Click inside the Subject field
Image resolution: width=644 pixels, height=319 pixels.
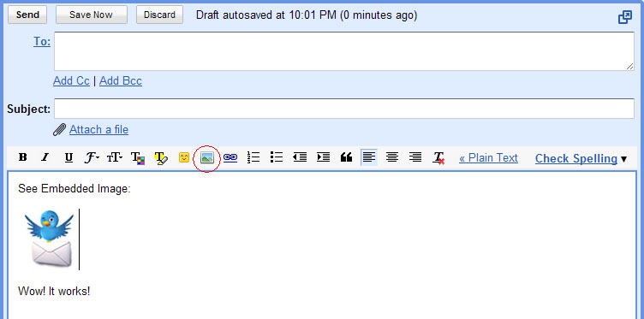[x=344, y=109]
